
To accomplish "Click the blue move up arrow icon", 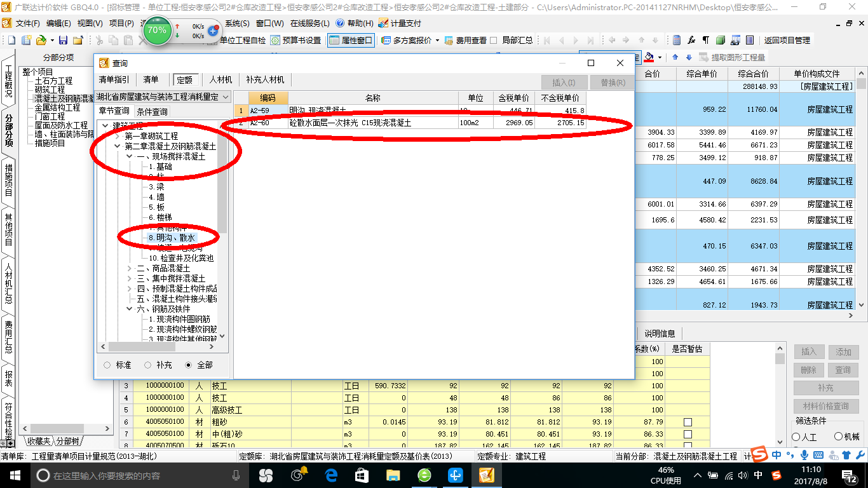I will 675,57.
